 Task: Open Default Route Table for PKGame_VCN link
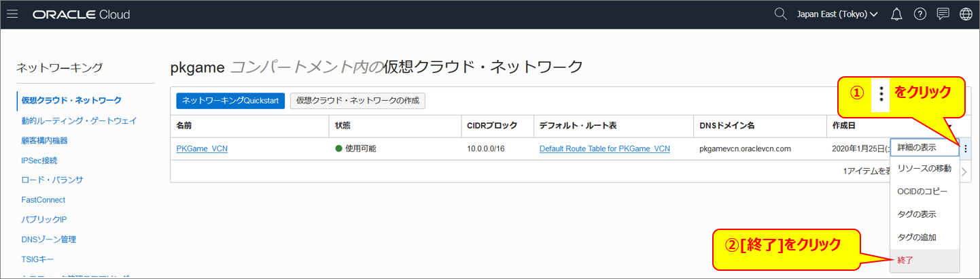click(604, 149)
